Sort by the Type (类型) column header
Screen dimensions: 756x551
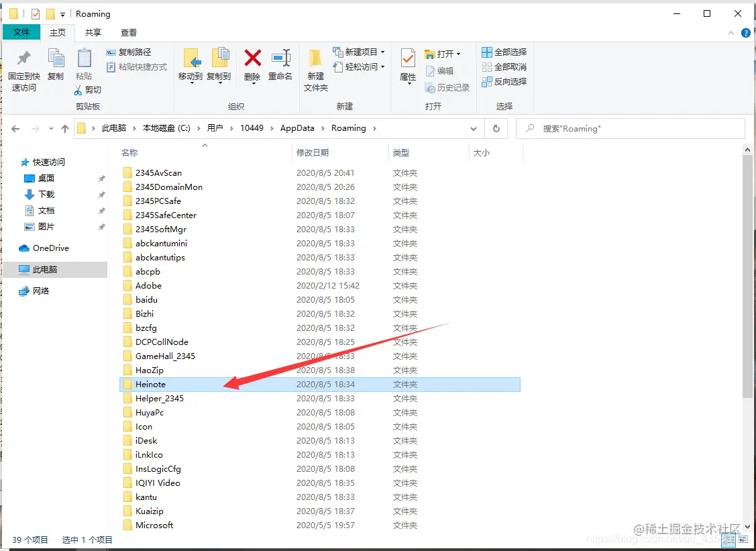401,152
